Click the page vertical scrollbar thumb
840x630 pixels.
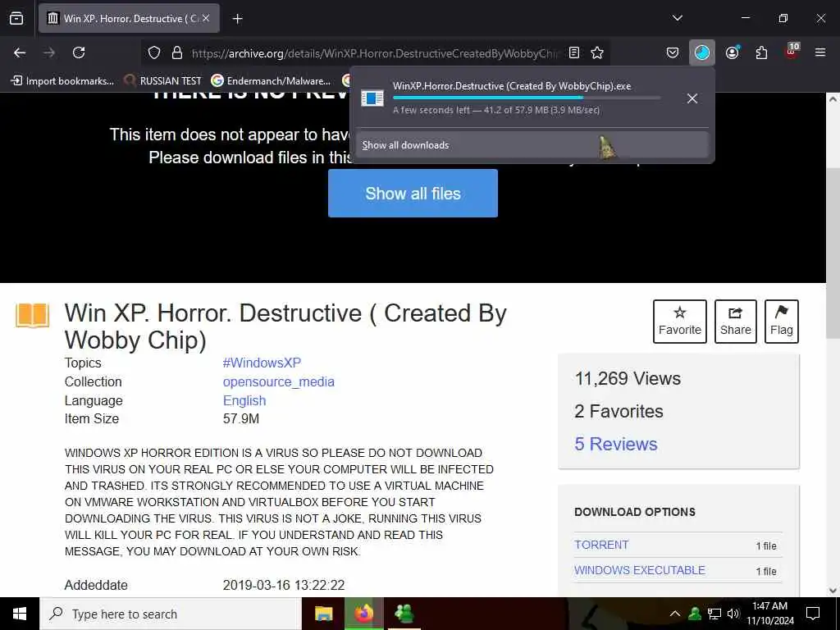[833, 253]
